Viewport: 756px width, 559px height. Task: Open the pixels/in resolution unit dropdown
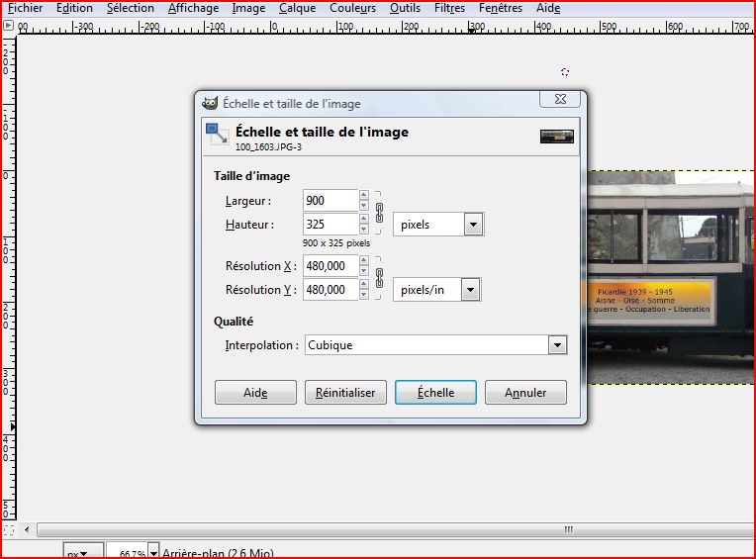coord(436,290)
